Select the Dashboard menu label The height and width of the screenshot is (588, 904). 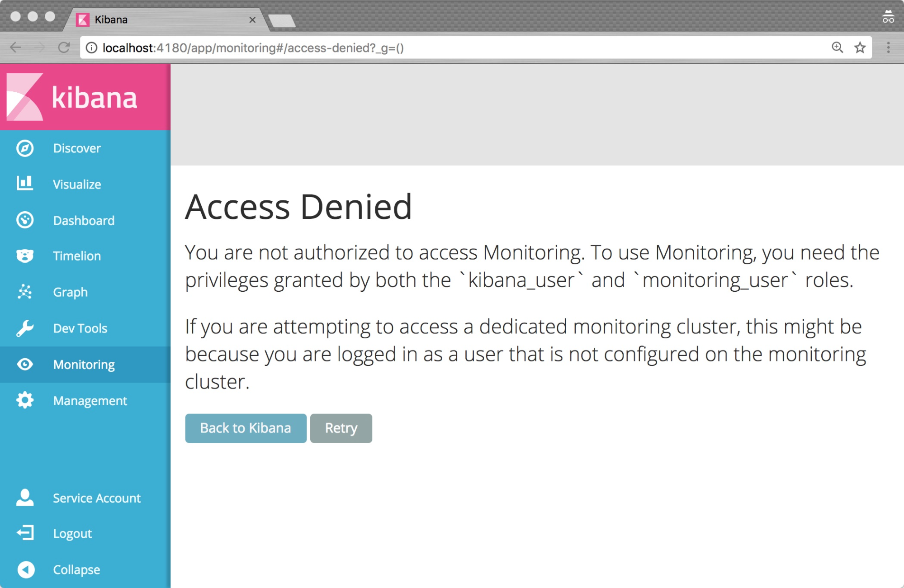click(84, 221)
